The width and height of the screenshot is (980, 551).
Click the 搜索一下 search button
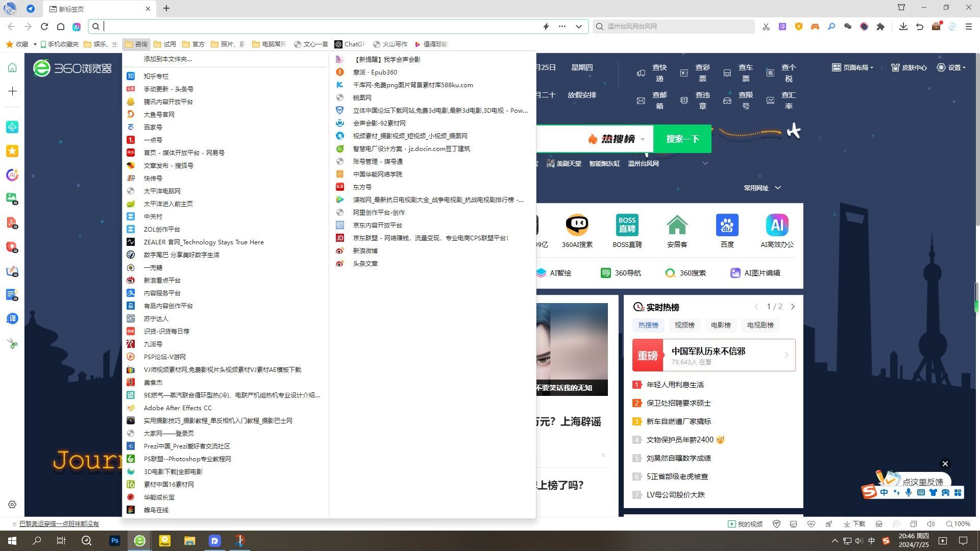coord(682,139)
